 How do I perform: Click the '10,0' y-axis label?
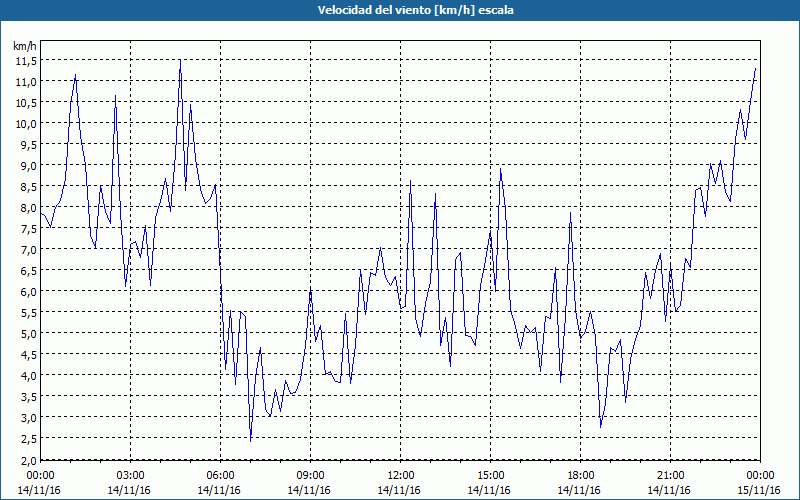click(26, 123)
